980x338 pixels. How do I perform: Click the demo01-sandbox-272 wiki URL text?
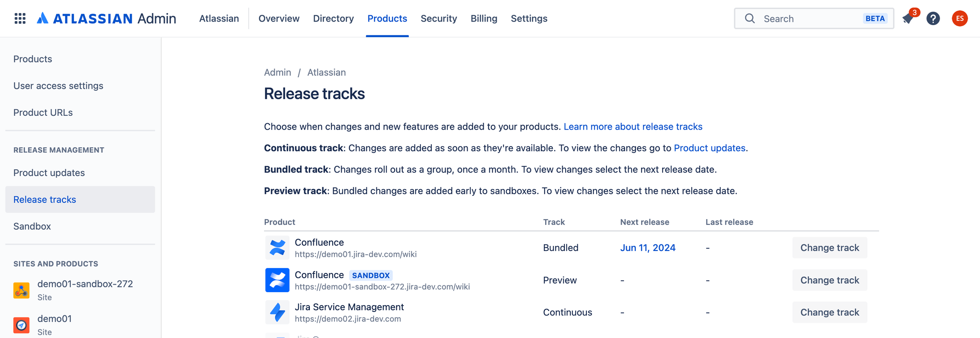click(382, 287)
